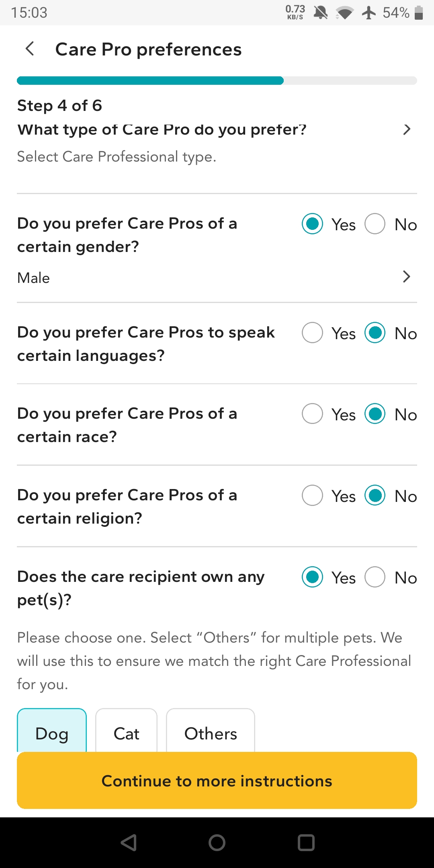Select No for certain gender preference

coord(375,224)
